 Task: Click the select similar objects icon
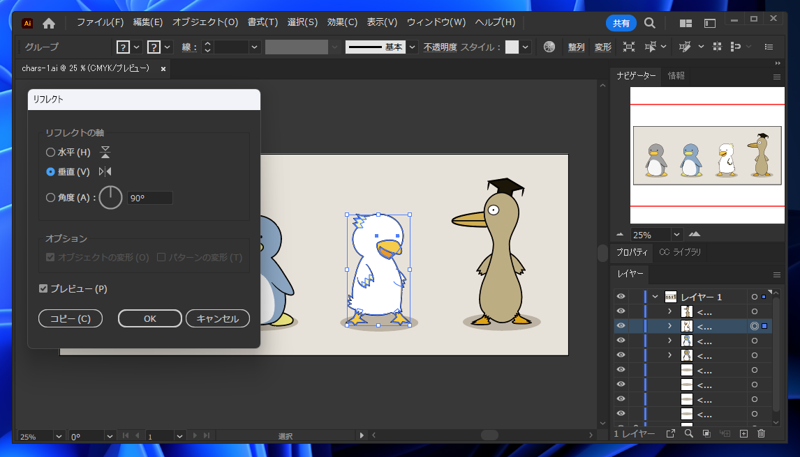(651, 47)
